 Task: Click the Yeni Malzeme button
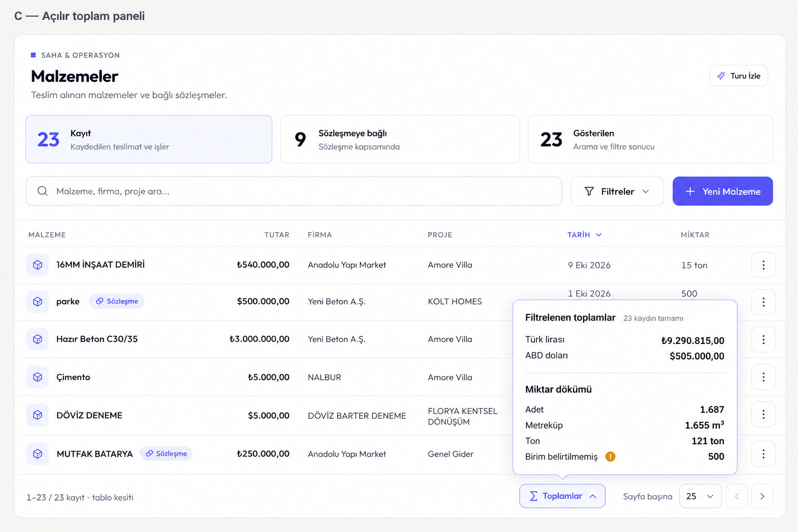pos(723,191)
